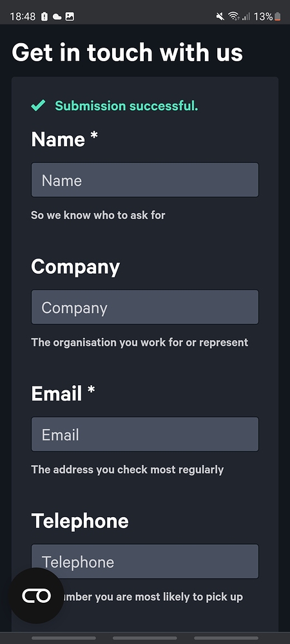Focus the Name input field
Screen dimensions: 290x644
145,180
